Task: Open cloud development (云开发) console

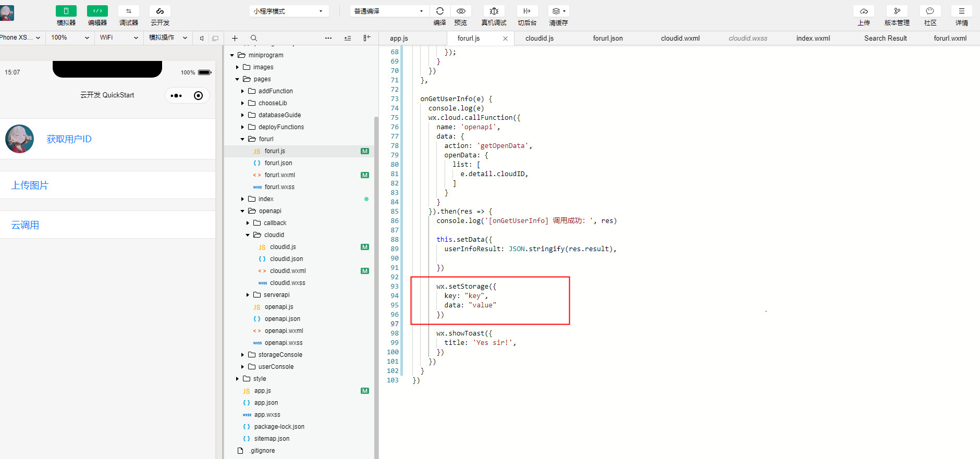Action: click(160, 11)
